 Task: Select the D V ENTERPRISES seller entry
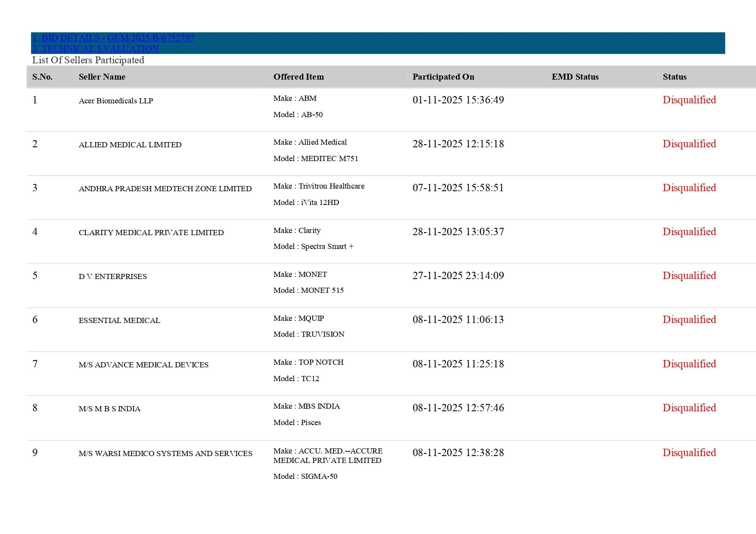113,276
